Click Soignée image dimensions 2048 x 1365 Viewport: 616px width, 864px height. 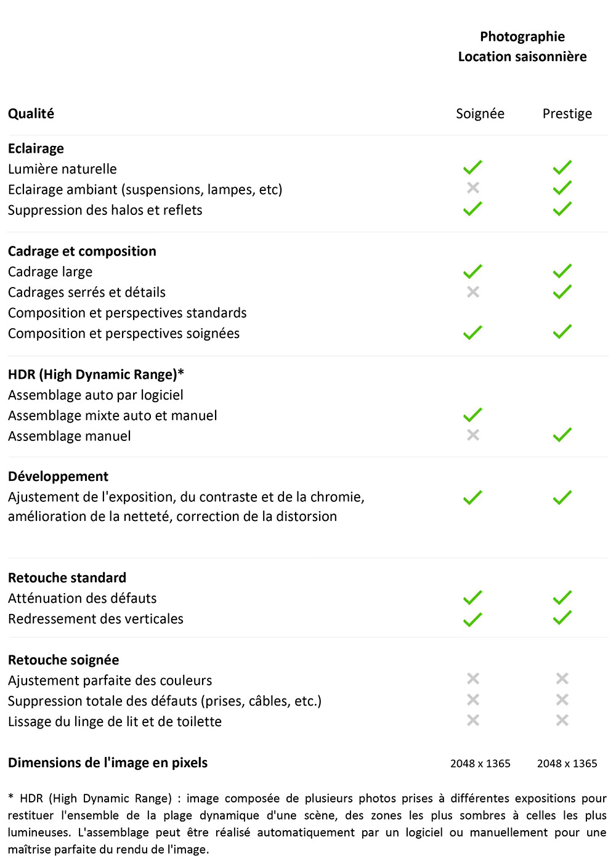coord(480,764)
